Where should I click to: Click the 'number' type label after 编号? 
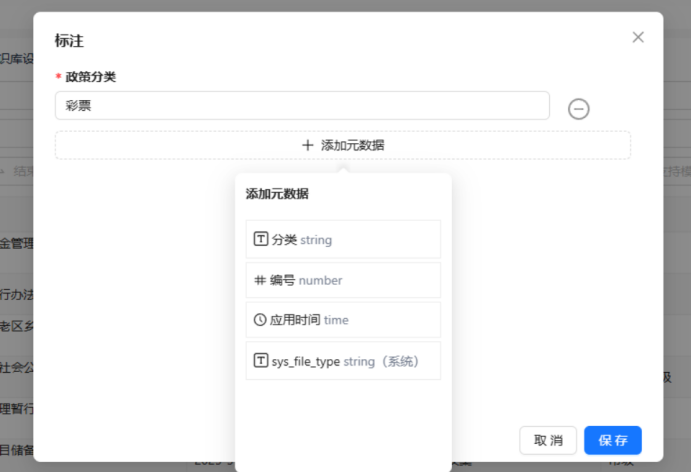point(320,280)
